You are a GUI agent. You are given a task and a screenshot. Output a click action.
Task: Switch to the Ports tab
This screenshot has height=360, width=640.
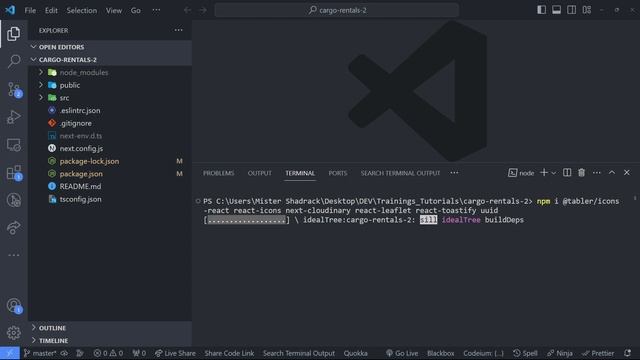pos(338,173)
